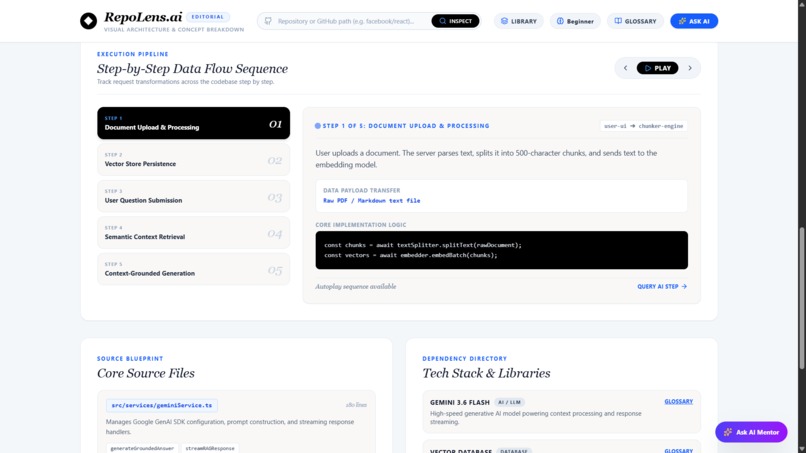The image size is (806, 453).
Task: Select Step 4 Semantic Context Retrieval
Action: (x=193, y=232)
